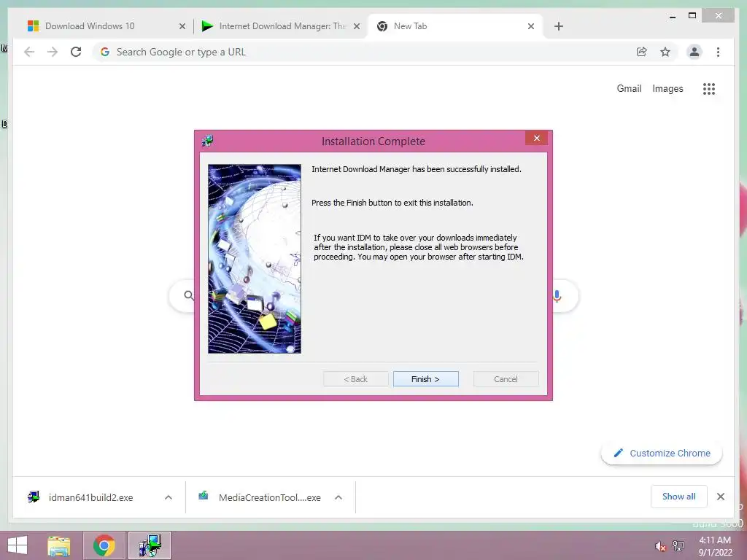Click the IDM installer taskbar icon

pyautogui.click(x=150, y=545)
